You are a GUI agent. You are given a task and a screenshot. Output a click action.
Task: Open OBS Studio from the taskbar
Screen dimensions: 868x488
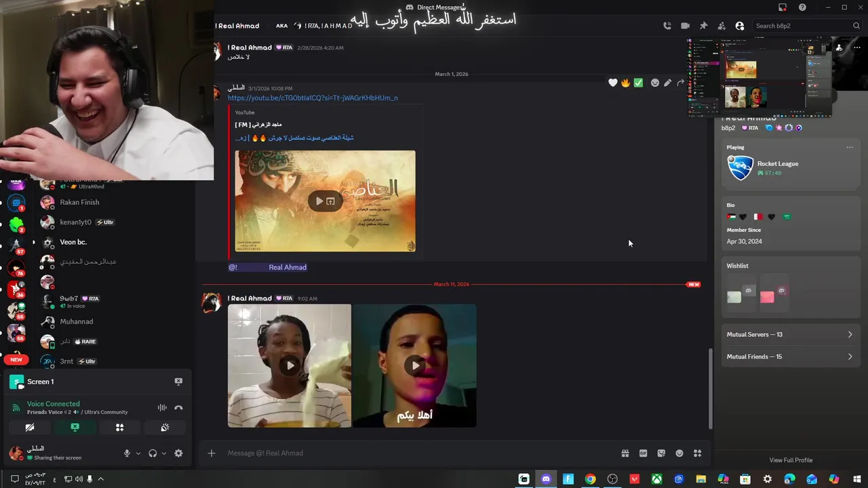613,479
